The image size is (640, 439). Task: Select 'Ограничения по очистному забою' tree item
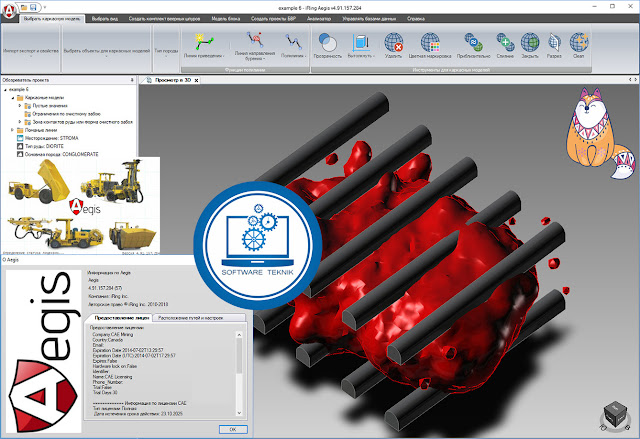click(x=67, y=114)
